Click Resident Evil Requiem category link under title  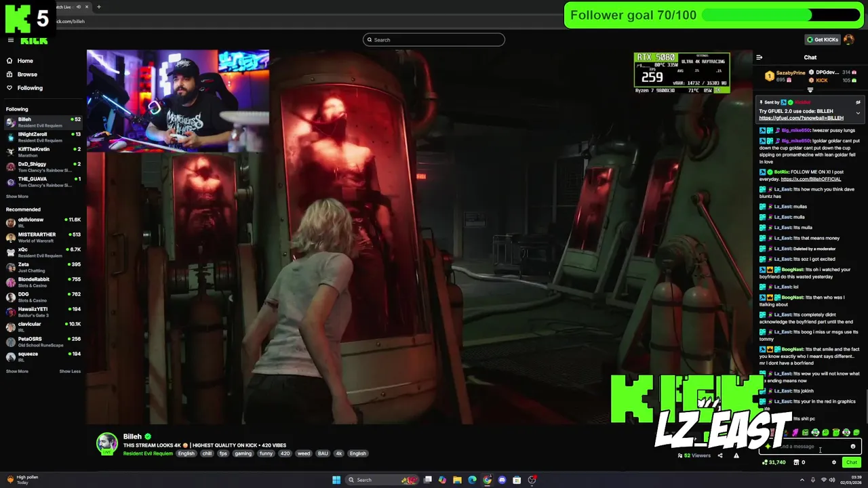(x=148, y=453)
